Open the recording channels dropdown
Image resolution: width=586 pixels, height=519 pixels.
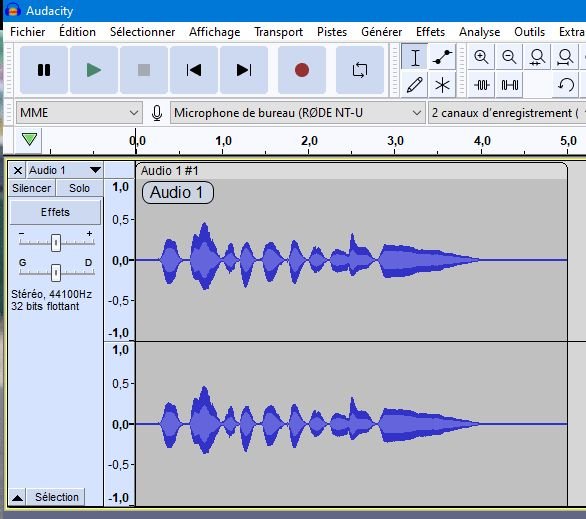[507, 112]
